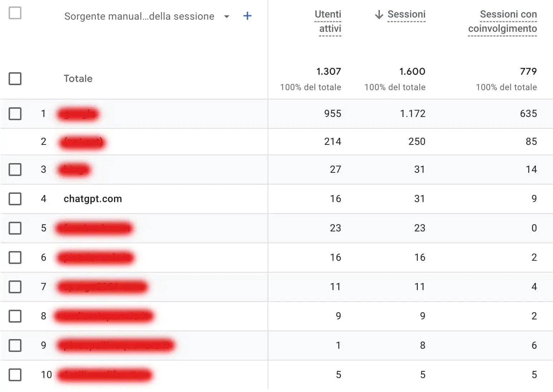Tick the select-all checkbox in header
Viewport: 553px width, 392px height.
(x=15, y=13)
